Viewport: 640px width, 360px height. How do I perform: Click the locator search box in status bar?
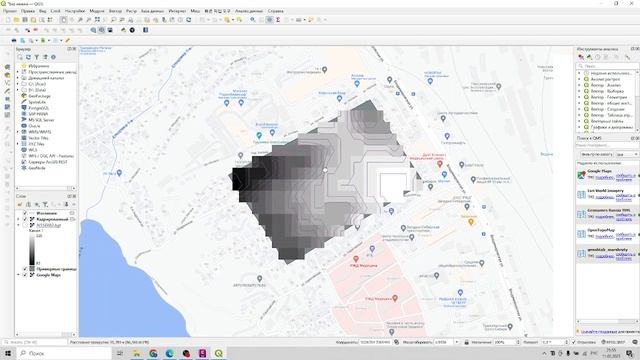[34, 342]
